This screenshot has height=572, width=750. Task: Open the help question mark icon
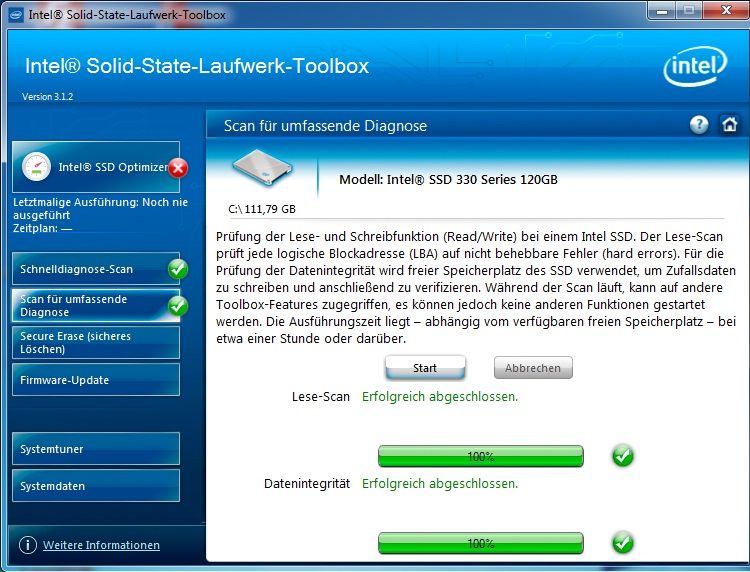[699, 125]
